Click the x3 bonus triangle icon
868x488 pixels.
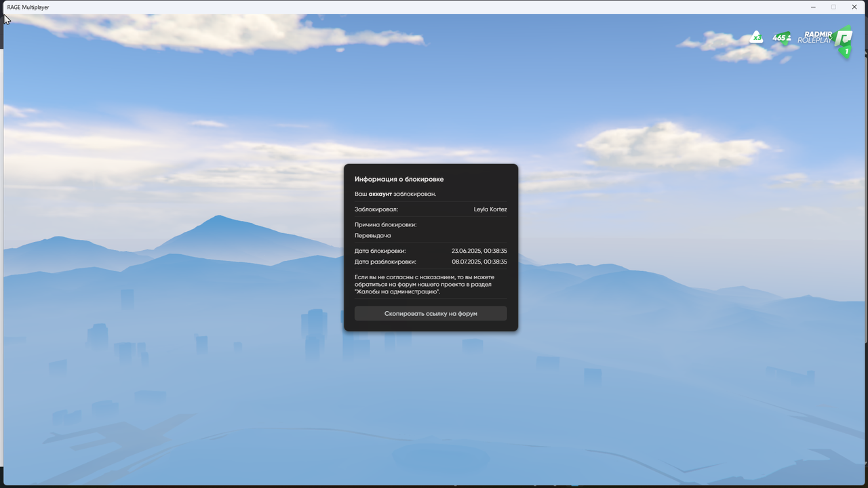tap(756, 37)
